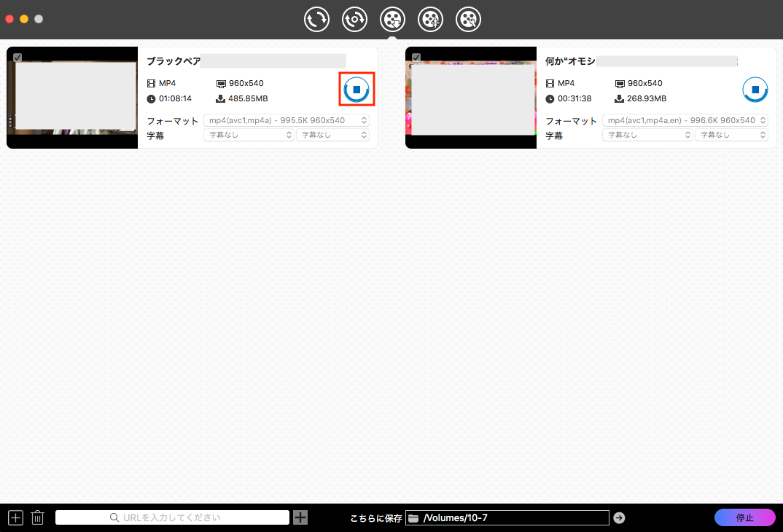Click the trash delete icon
The image size is (783, 532).
38,517
